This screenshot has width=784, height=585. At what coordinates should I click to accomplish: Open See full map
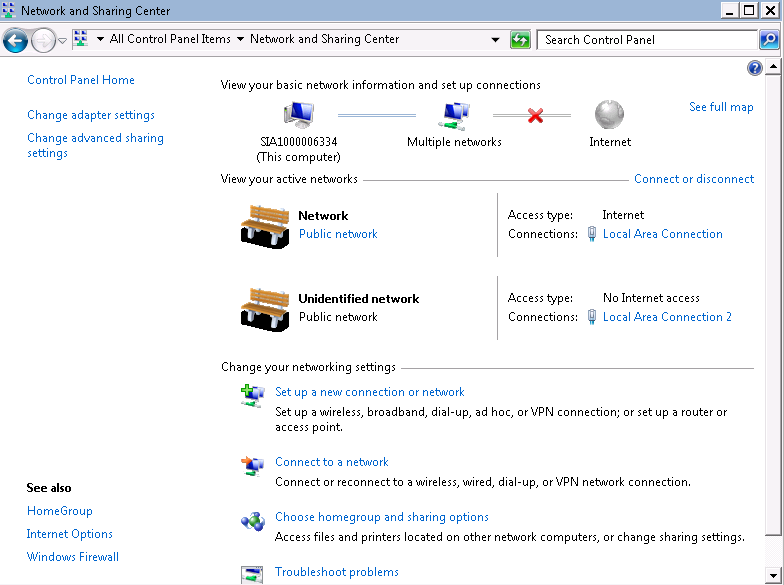[x=721, y=107]
